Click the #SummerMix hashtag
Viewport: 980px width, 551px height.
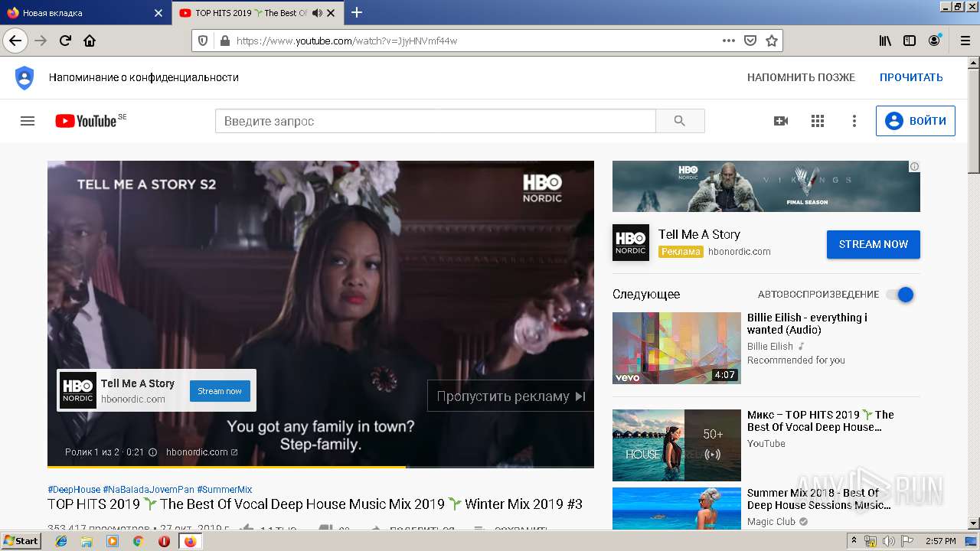click(x=224, y=490)
